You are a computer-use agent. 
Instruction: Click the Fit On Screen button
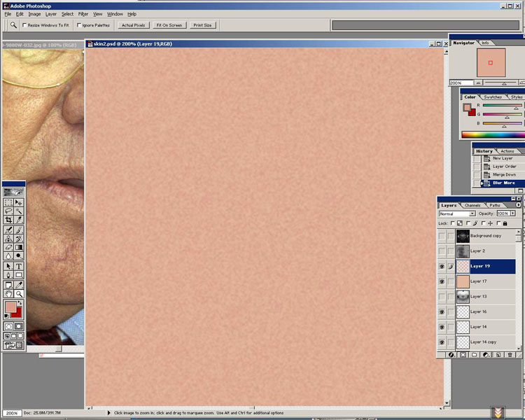click(169, 25)
